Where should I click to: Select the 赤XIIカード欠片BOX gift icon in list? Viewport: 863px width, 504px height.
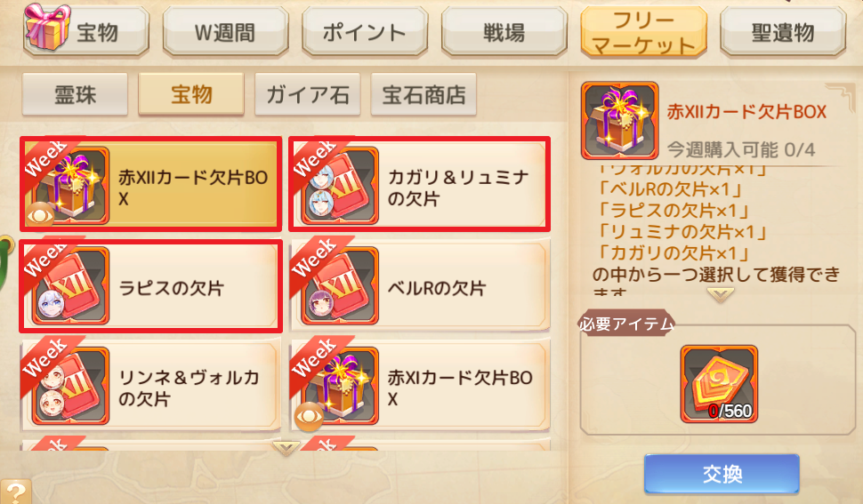(x=71, y=185)
